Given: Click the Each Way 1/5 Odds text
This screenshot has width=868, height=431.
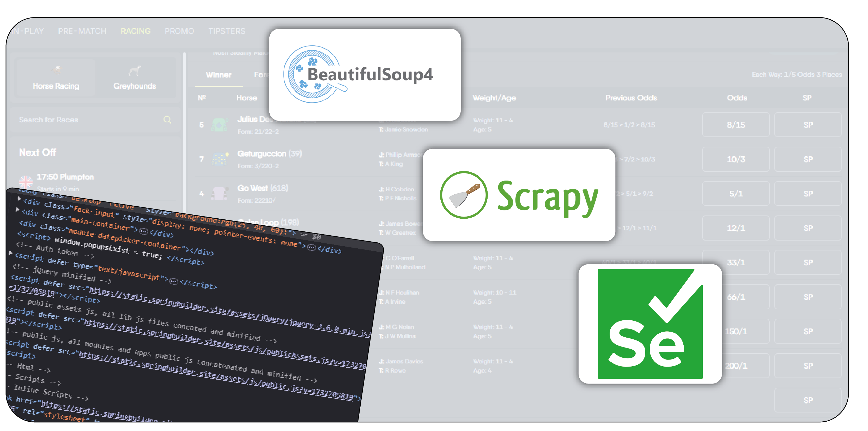Looking at the screenshot, I should pyautogui.click(x=797, y=75).
